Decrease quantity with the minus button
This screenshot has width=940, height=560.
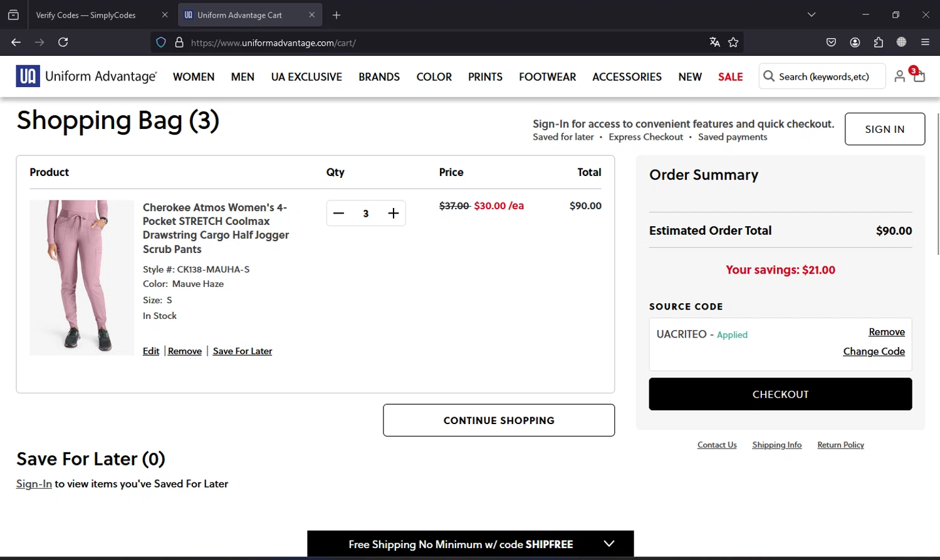click(338, 214)
